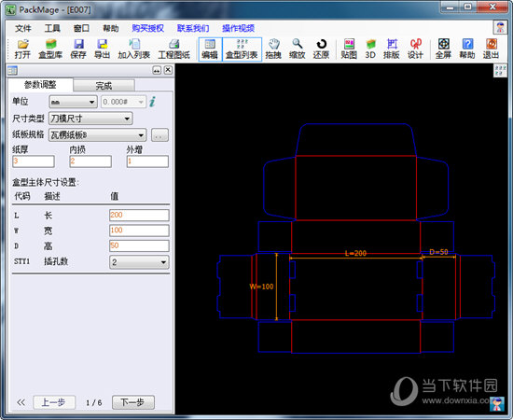
Task: Click the 贴图 texture icon
Action: point(349,49)
